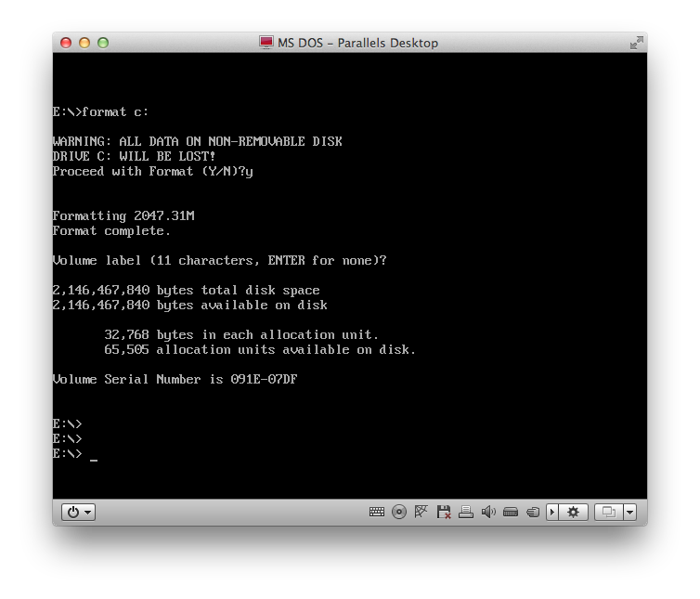700x599 pixels.
Task: Click the 'Volume label (11 characters' prompt
Action: pos(220,260)
